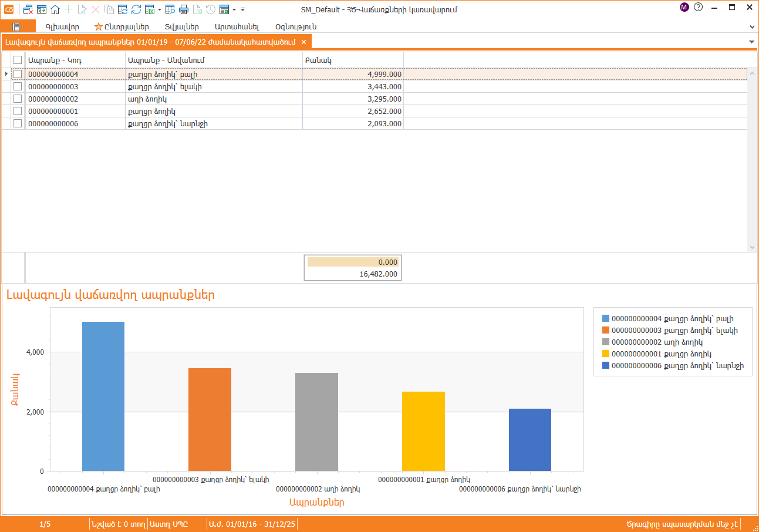
Task: Open the document tabs list dropdown arrow
Action: point(752,42)
